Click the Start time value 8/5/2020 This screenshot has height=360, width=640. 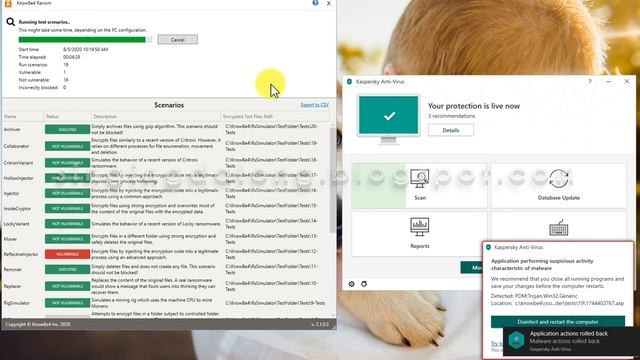86,49
